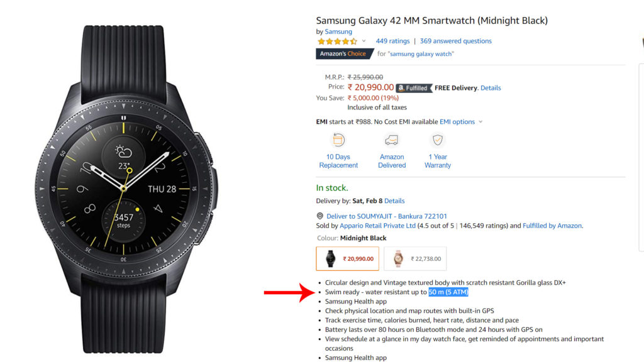The width and height of the screenshot is (644, 362).
Task: Expand the rating breakdown chevron beside the stars
Action: point(364,41)
